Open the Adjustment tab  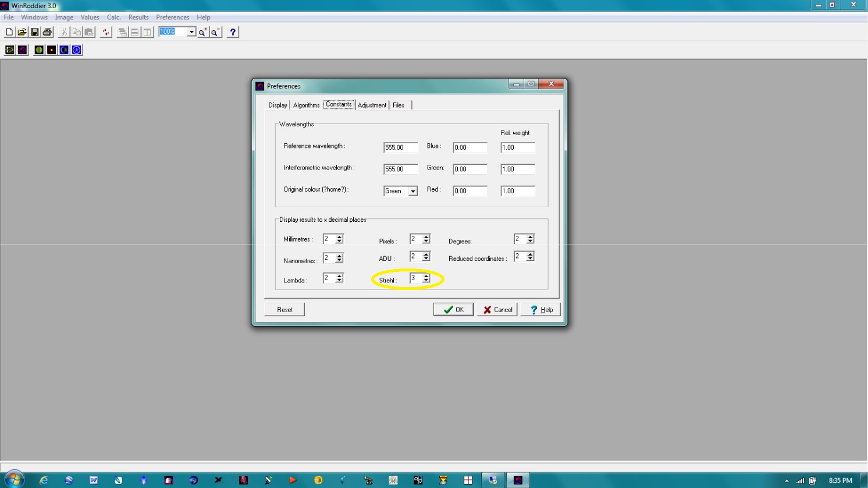[372, 105]
